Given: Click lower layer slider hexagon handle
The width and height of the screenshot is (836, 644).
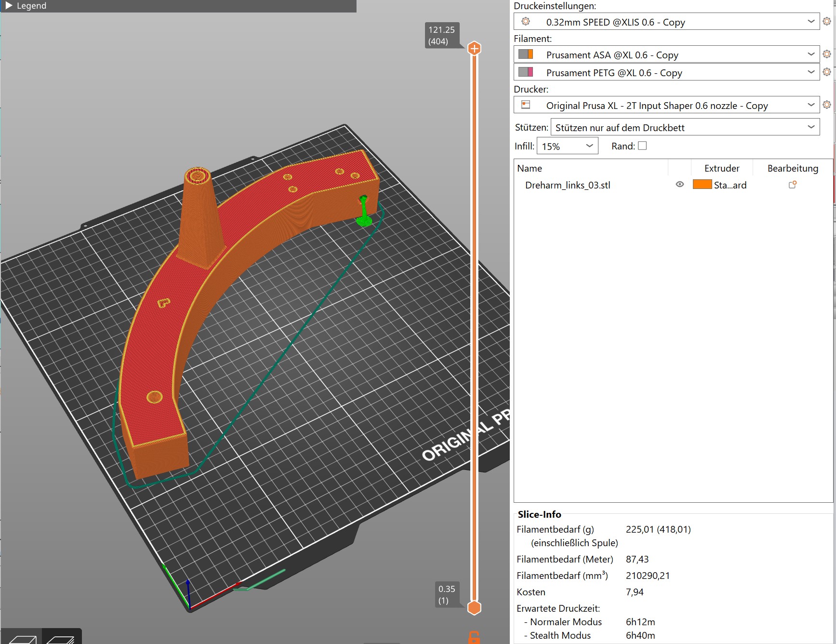Looking at the screenshot, I should pos(475,608).
